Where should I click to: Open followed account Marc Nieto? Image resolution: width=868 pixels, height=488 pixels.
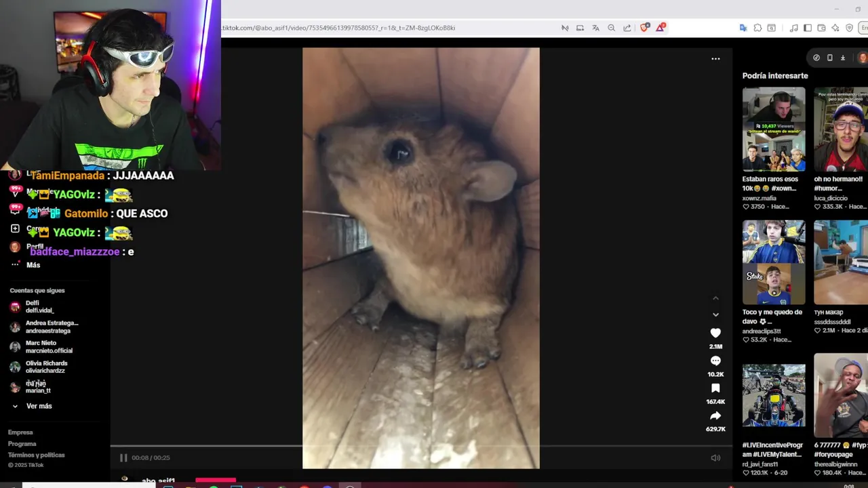click(x=41, y=347)
